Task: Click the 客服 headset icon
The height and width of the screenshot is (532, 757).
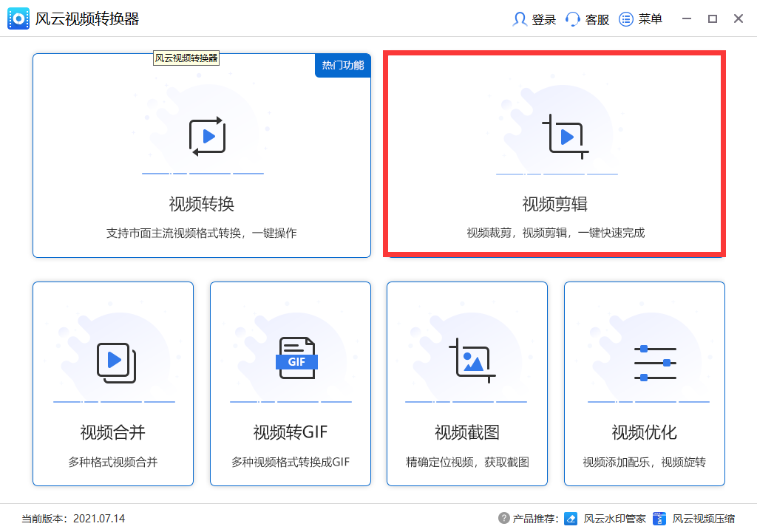Action: [573, 19]
